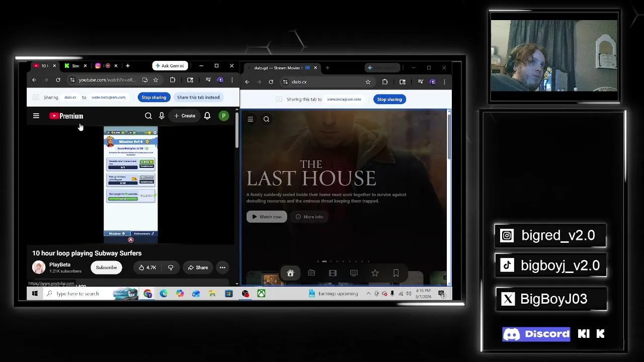Open a new tab in YouTube window
Viewport: 644px width, 362px height.
[128, 66]
